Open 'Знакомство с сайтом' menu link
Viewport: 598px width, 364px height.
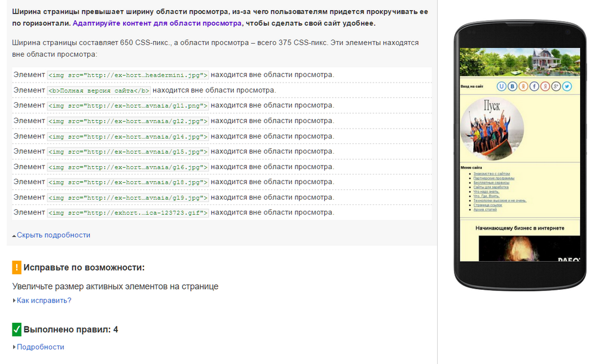coord(491,174)
